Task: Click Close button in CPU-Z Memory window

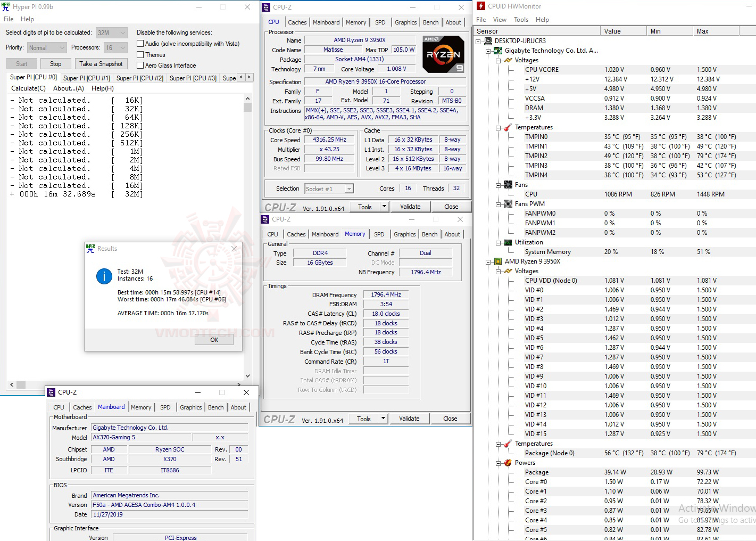Action: pos(450,419)
